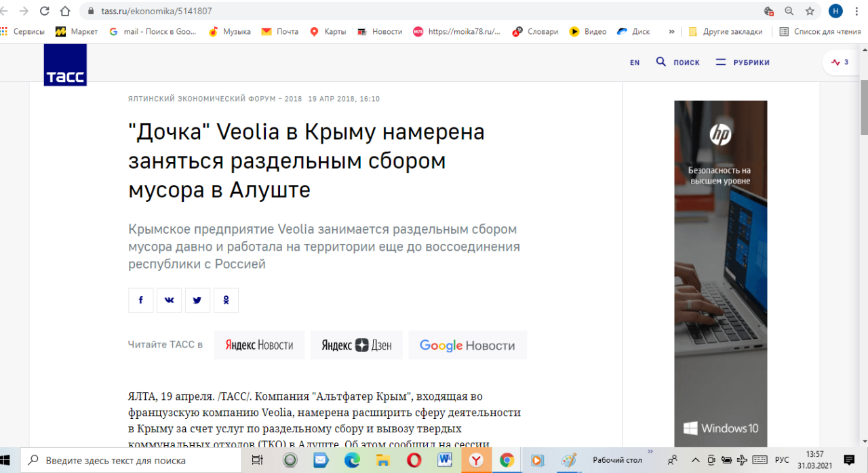Switch to Chrome on taskbar

pyautogui.click(x=507, y=460)
